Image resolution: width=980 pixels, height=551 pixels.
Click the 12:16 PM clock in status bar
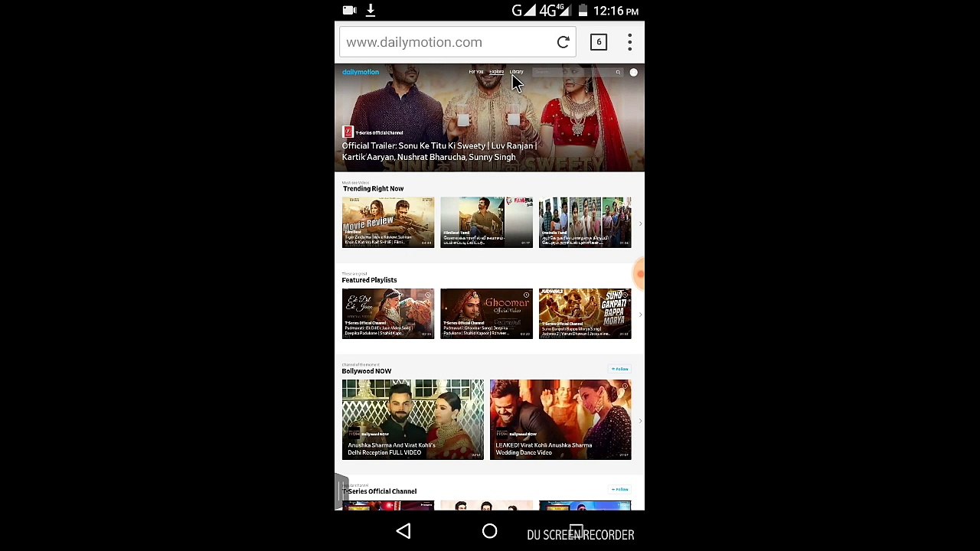(x=616, y=11)
